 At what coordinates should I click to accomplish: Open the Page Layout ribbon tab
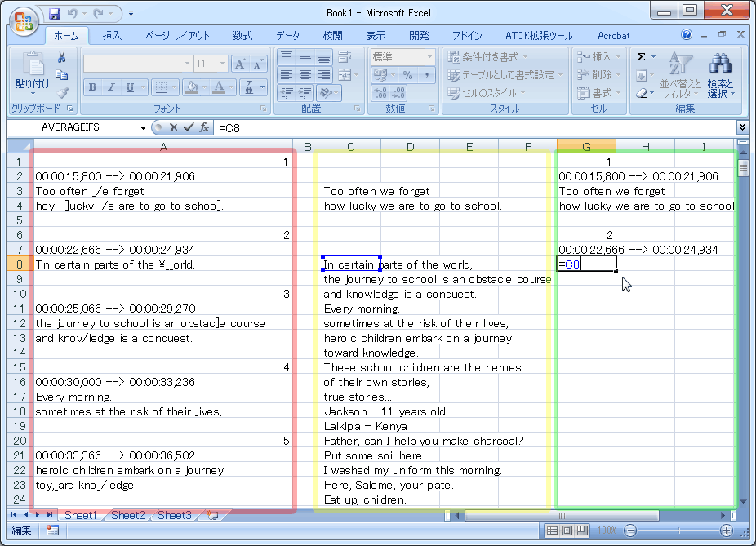point(177,36)
